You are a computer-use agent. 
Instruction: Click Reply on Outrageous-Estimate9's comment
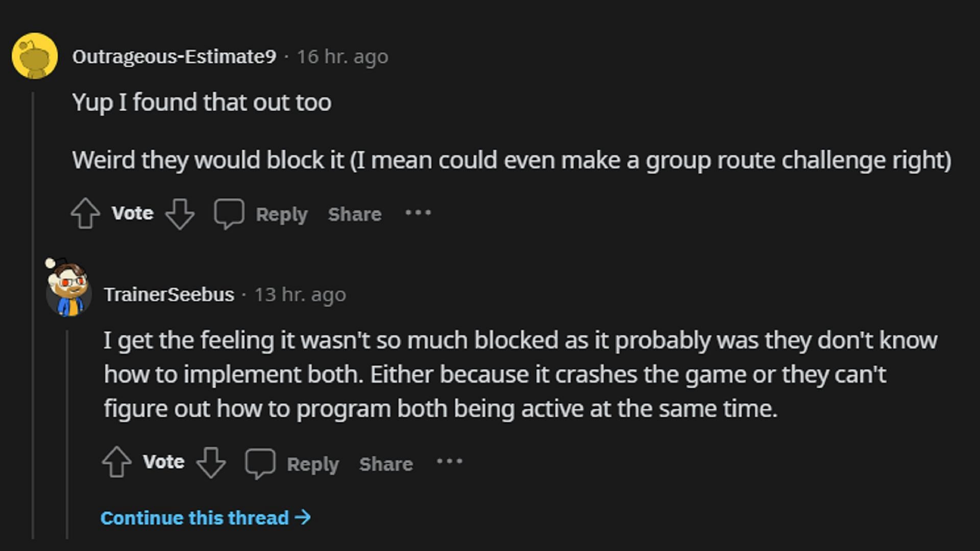click(281, 213)
